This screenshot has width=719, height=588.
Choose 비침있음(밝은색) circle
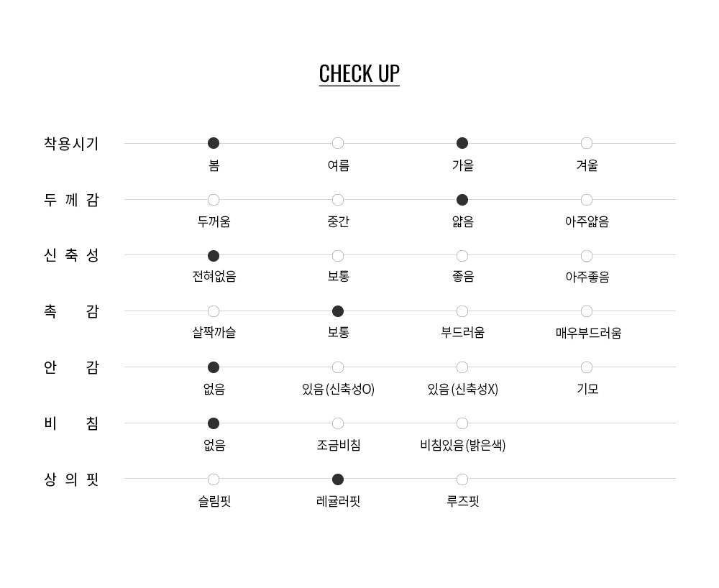[462, 423]
